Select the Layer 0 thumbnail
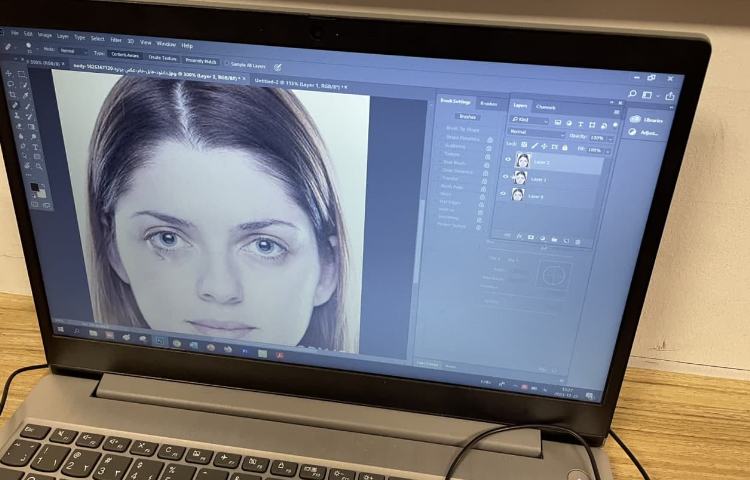 tap(518, 194)
